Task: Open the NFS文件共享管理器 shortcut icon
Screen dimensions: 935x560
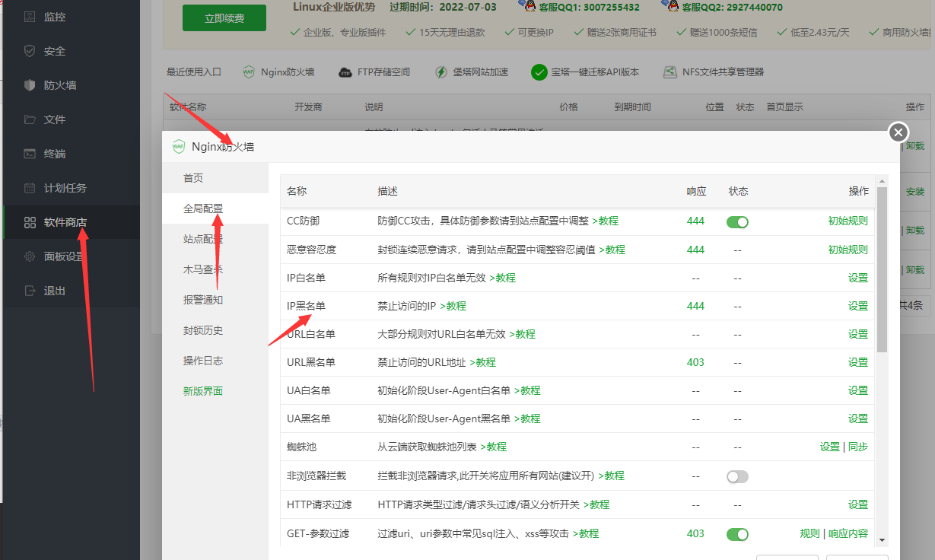Action: [x=669, y=72]
